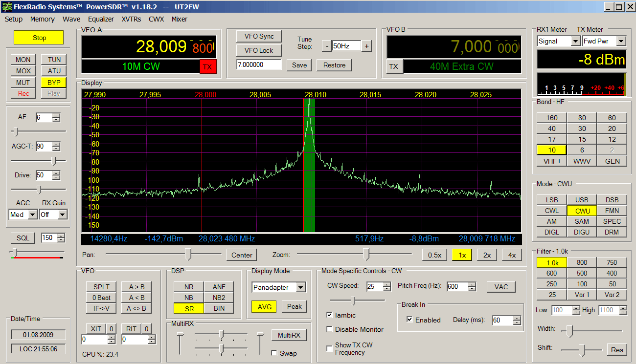This screenshot has width=636, height=364.
Task: Enable NR noise reduction in DSP
Action: click(189, 287)
